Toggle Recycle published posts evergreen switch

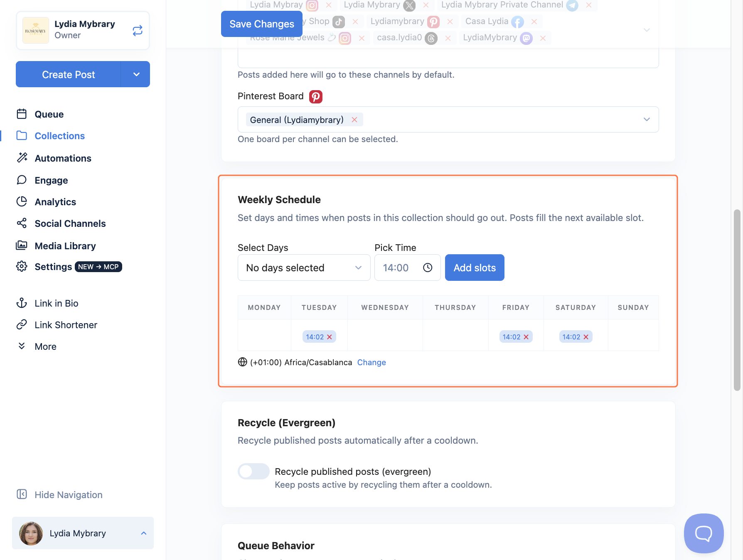[253, 472]
